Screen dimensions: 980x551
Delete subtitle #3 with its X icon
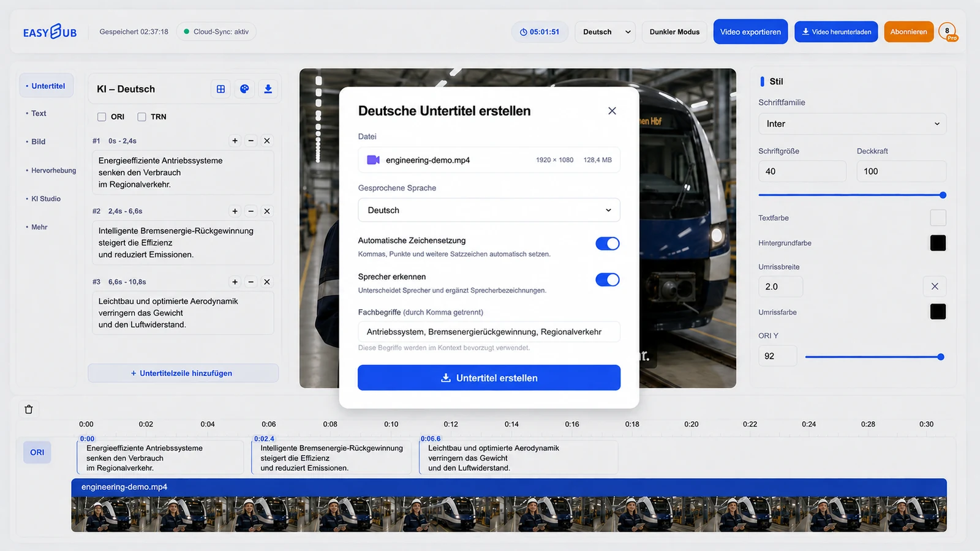coord(267,282)
